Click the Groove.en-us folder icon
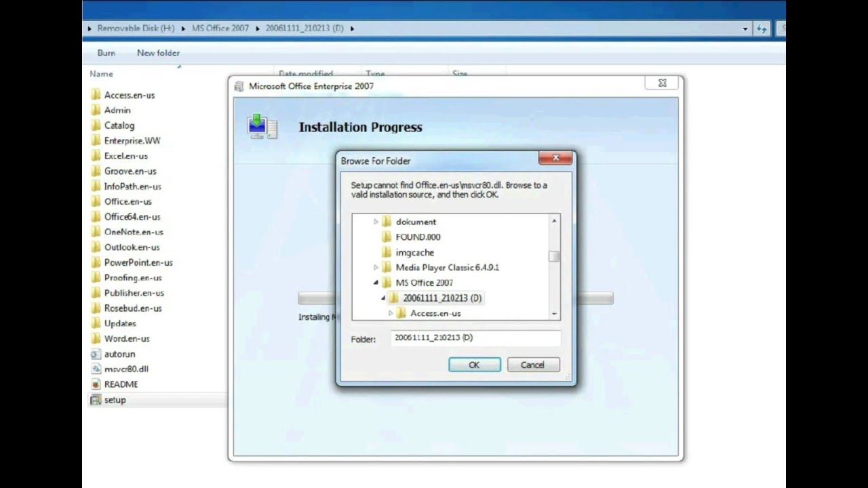The image size is (868, 488). tap(96, 171)
